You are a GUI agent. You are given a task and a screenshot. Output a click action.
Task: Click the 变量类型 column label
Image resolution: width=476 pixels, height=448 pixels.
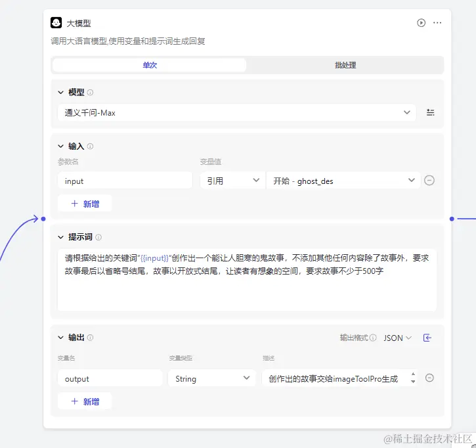[181, 358]
